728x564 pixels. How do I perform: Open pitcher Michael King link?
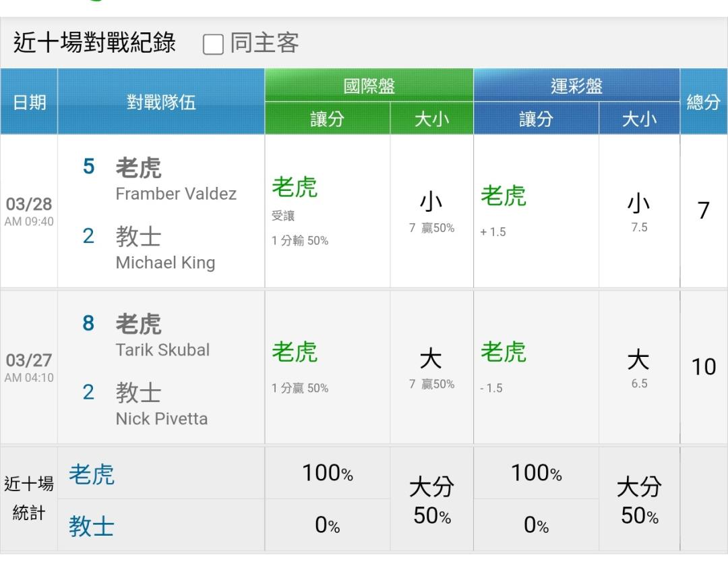[165, 262]
